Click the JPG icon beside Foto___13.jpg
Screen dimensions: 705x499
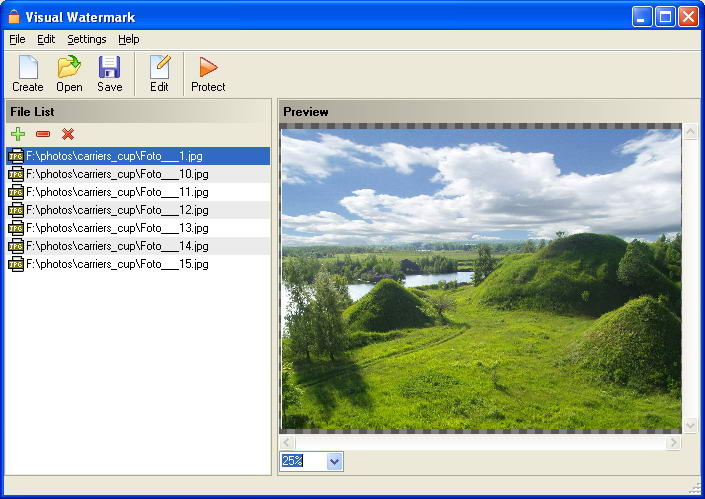pos(16,228)
